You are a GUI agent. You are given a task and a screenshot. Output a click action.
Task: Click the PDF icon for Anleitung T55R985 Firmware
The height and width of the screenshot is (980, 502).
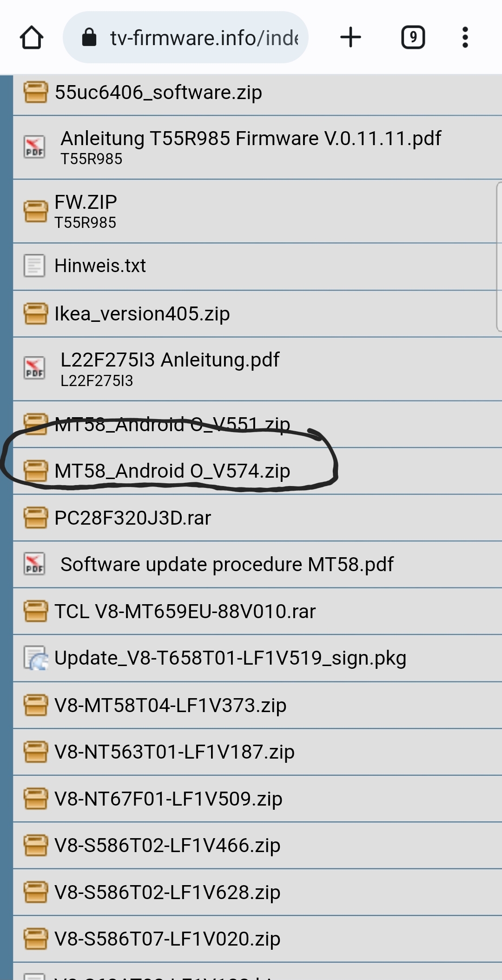pyautogui.click(x=35, y=147)
